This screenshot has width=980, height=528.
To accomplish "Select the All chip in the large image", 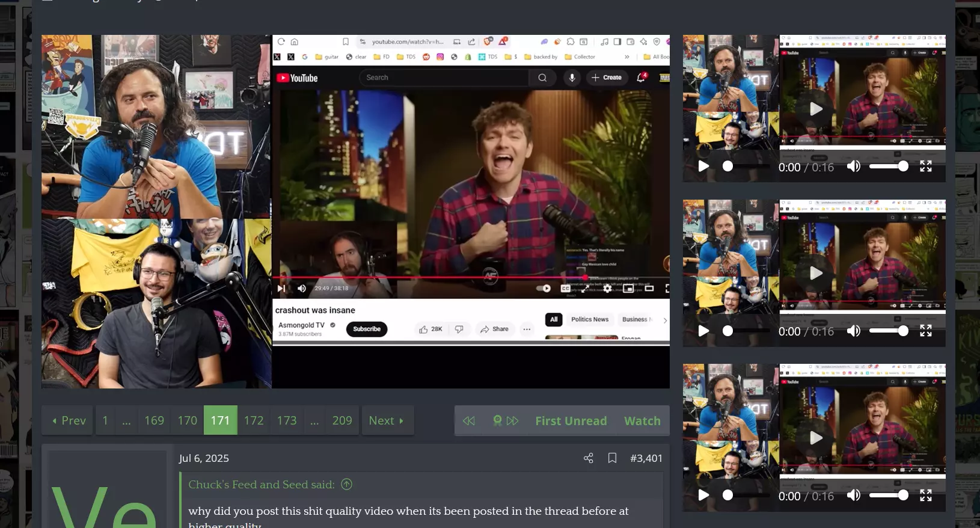I will (554, 319).
